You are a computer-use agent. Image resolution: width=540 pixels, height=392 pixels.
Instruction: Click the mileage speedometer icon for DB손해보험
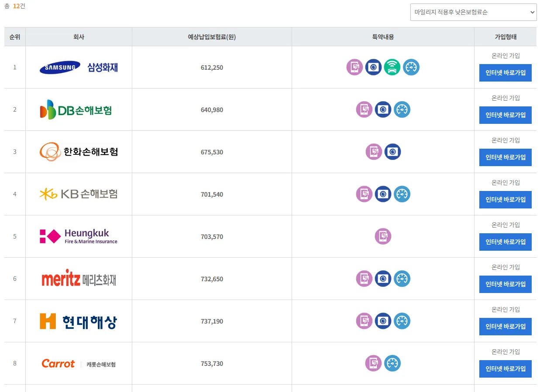(402, 109)
